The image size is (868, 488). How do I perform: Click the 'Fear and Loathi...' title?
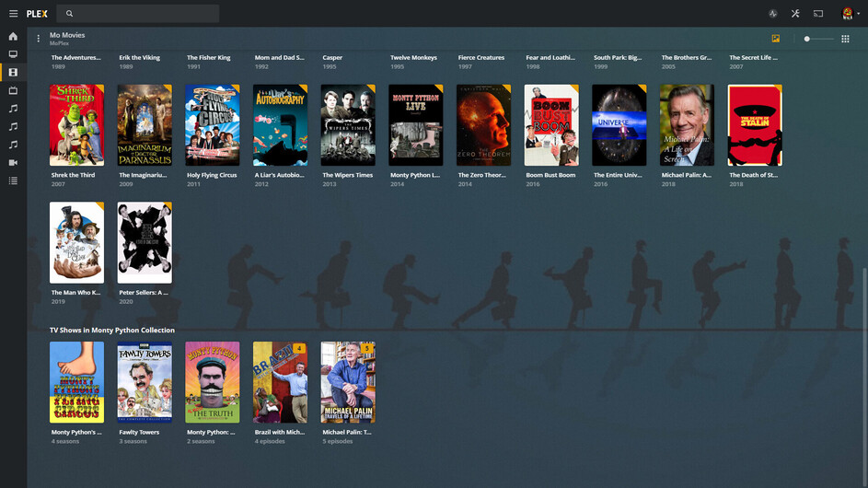pos(550,58)
